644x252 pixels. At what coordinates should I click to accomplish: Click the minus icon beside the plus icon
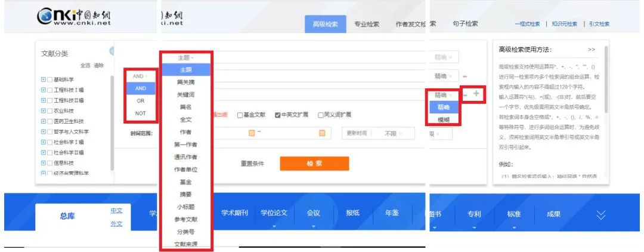point(465,95)
